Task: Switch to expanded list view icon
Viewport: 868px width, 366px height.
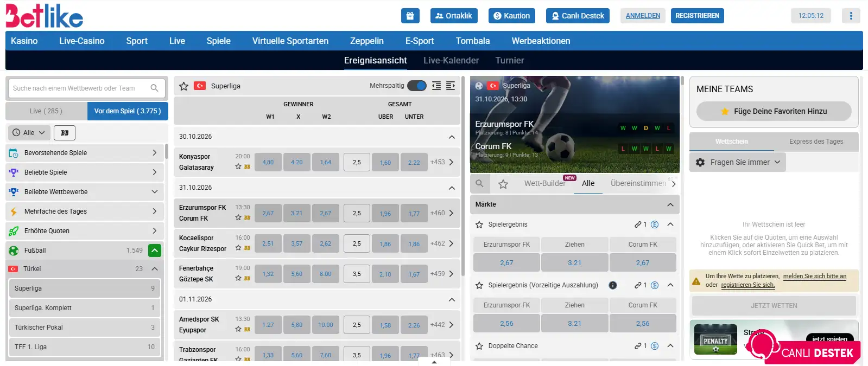Action: (451, 86)
